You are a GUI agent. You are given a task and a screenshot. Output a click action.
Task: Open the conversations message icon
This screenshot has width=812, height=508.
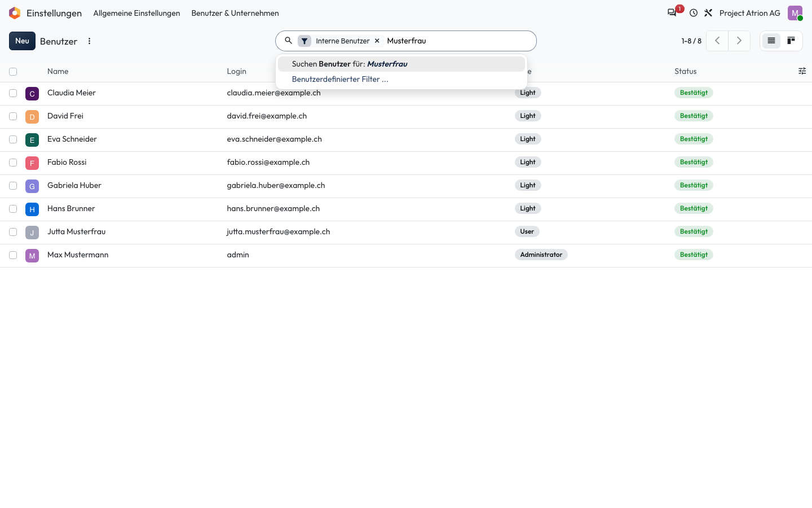point(672,13)
